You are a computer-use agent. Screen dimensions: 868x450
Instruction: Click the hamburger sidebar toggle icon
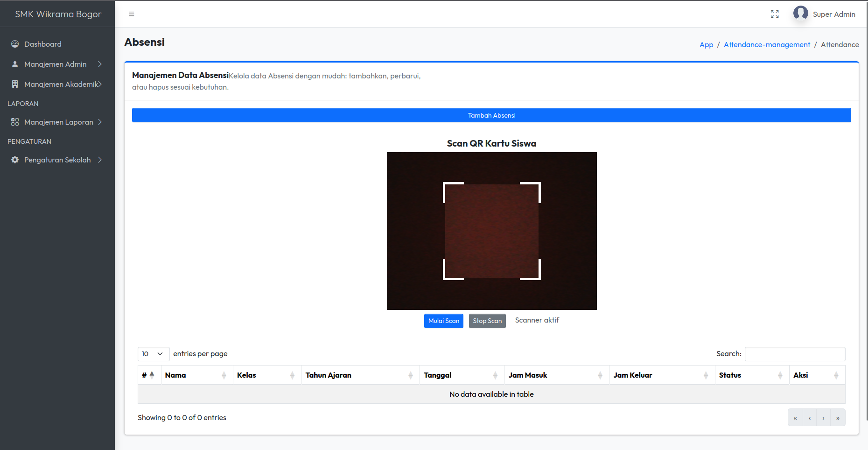tap(132, 14)
